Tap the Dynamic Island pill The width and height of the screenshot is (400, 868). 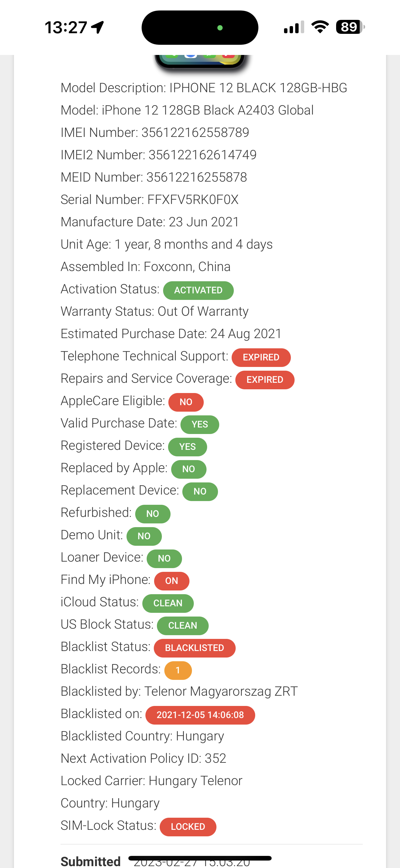[200, 28]
